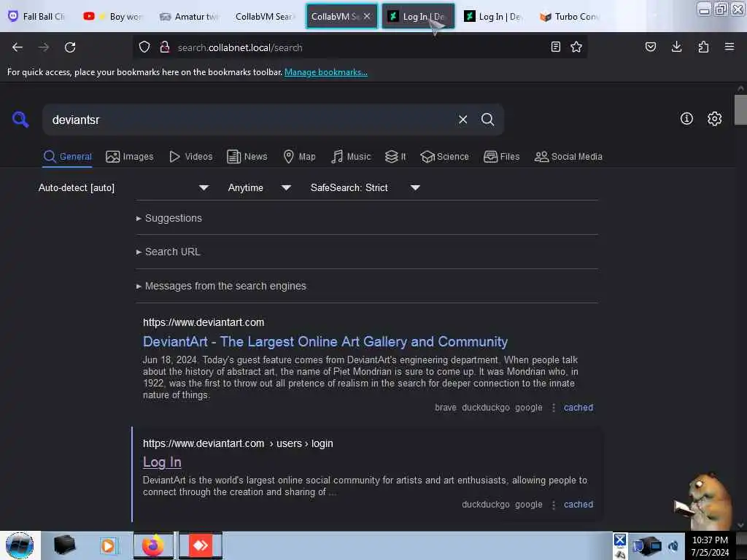Submit search with magnifier icon

pyautogui.click(x=487, y=120)
